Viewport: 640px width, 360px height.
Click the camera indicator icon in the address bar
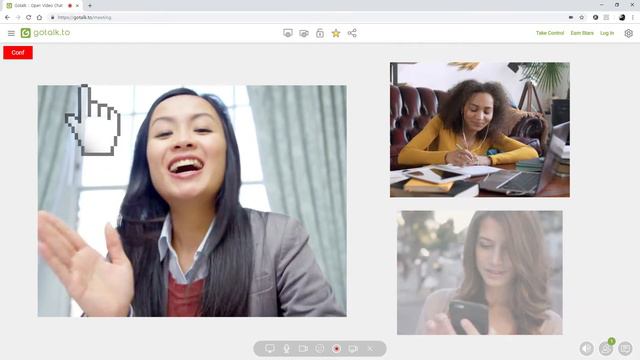coord(571,18)
